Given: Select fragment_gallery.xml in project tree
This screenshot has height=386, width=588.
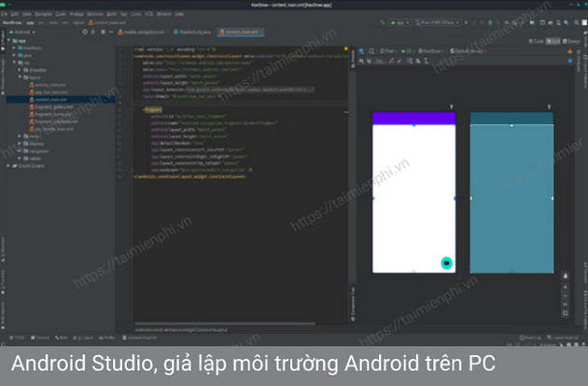Looking at the screenshot, I should coord(51,107).
